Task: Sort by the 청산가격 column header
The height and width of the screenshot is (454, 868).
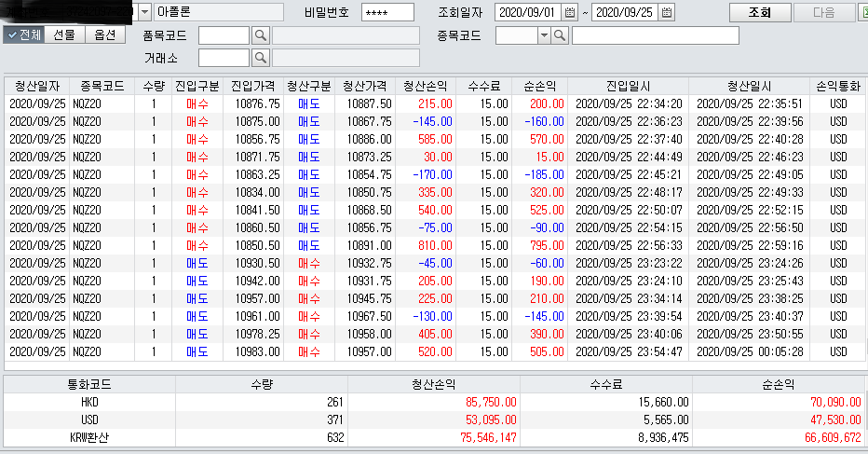Action: pyautogui.click(x=365, y=86)
